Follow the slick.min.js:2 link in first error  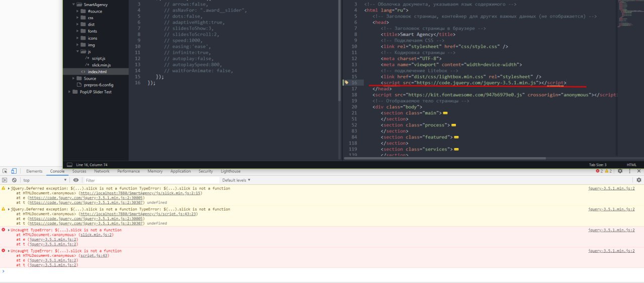coord(97,235)
